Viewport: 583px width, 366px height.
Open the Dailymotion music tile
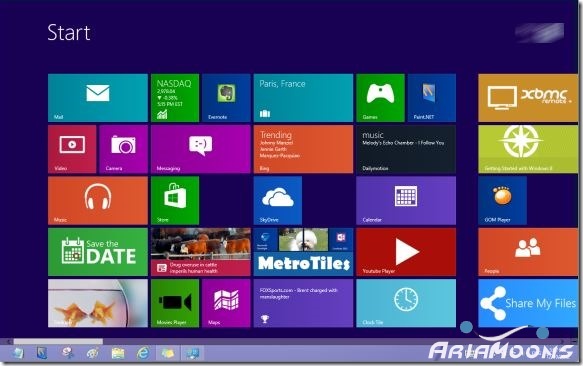pyautogui.click(x=406, y=149)
